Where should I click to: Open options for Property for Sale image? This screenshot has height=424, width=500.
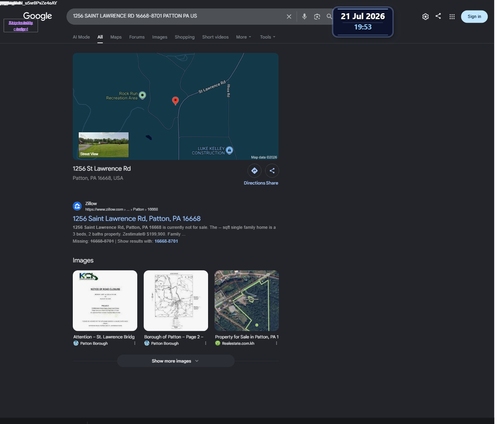point(276,343)
